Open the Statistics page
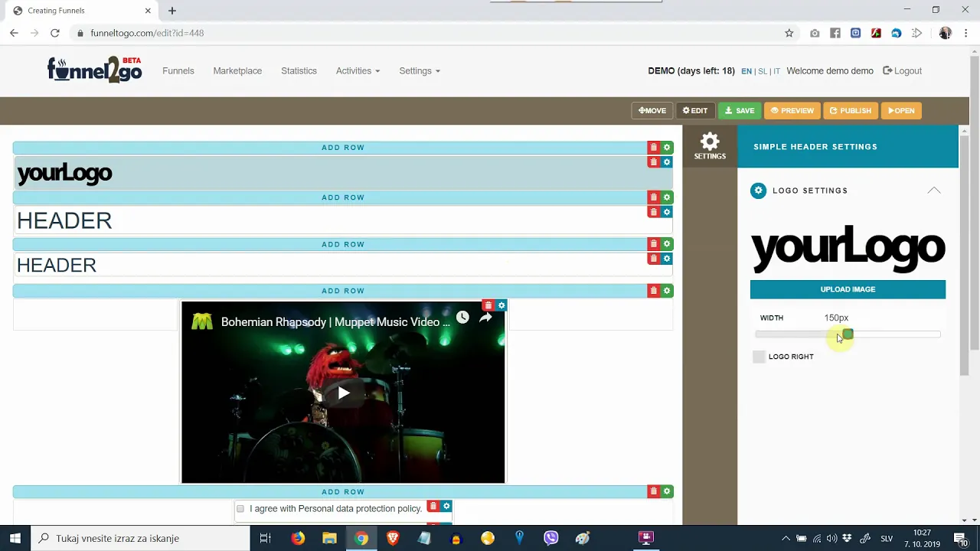This screenshot has height=551, width=980. point(299,70)
